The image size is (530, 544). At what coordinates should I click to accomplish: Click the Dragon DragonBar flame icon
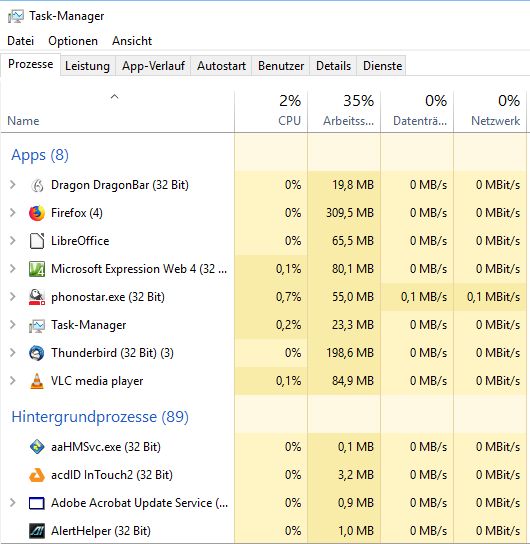[x=37, y=185]
